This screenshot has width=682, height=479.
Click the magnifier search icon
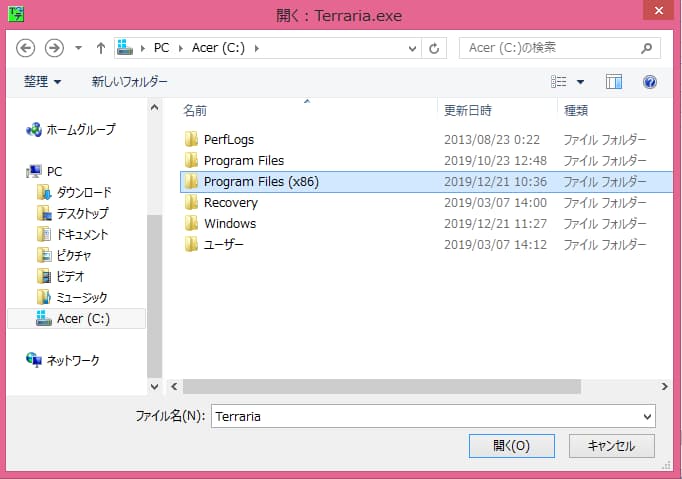click(647, 48)
